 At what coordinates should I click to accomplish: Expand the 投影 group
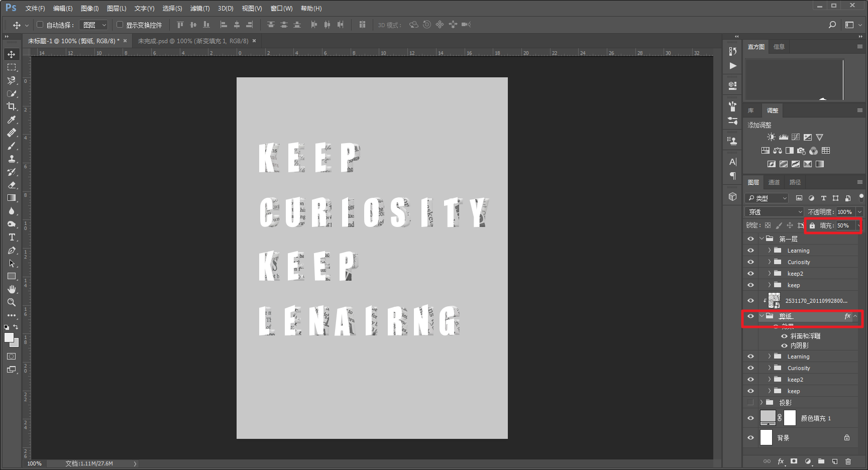tap(762, 403)
